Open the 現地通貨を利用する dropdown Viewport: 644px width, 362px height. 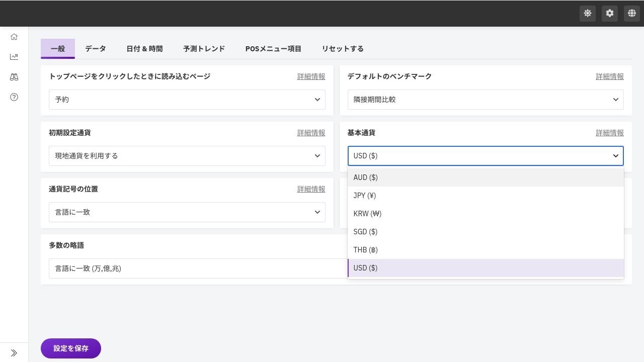pos(187,156)
